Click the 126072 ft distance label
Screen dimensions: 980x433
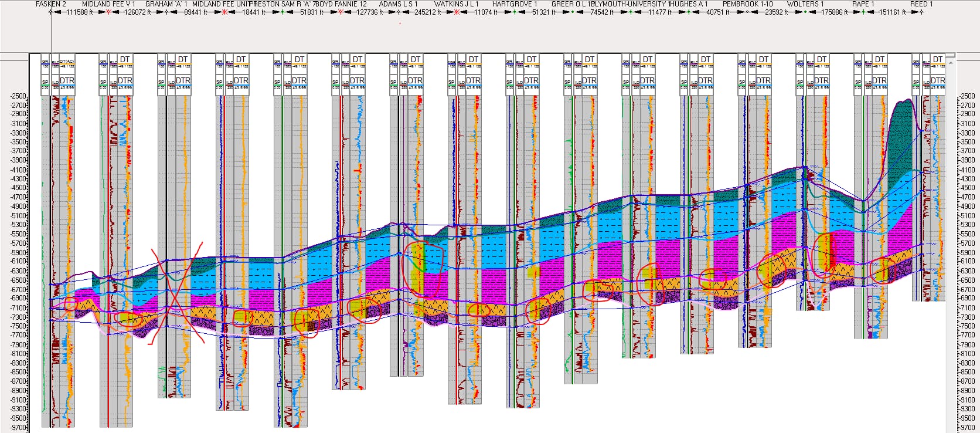138,12
